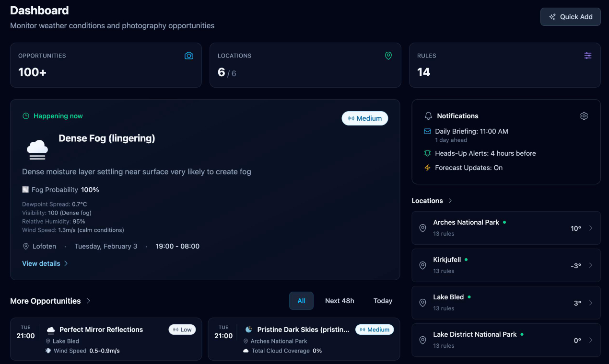Image resolution: width=609 pixels, height=364 pixels.
Task: Select the Next 48h filter tab
Action: [340, 301]
